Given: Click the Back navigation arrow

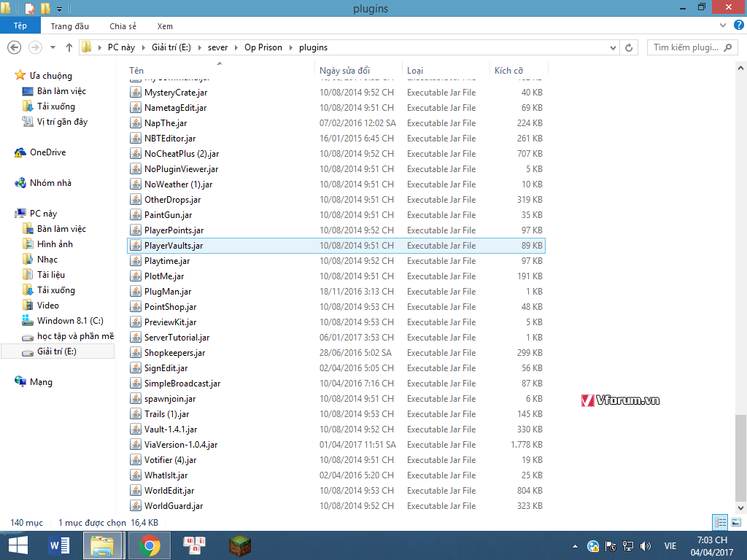Looking at the screenshot, I should tap(15, 47).
